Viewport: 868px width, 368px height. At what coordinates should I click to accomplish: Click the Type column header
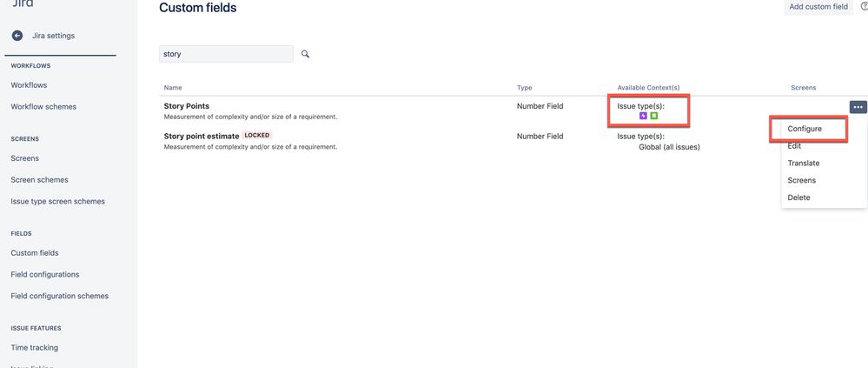pos(524,88)
